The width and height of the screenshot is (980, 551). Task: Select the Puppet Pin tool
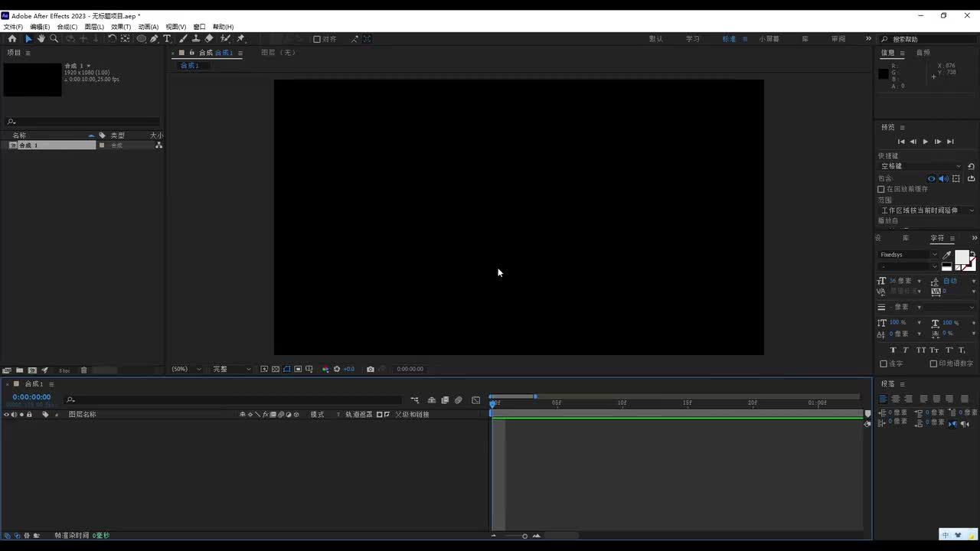click(x=240, y=38)
